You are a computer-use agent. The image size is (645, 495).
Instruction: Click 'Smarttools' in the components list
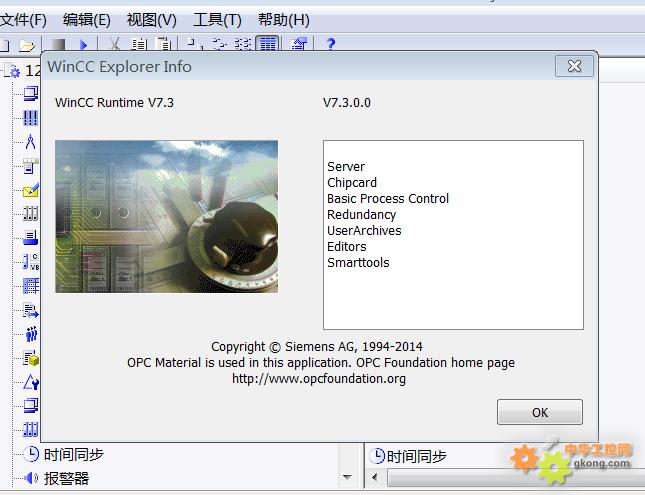(x=358, y=263)
